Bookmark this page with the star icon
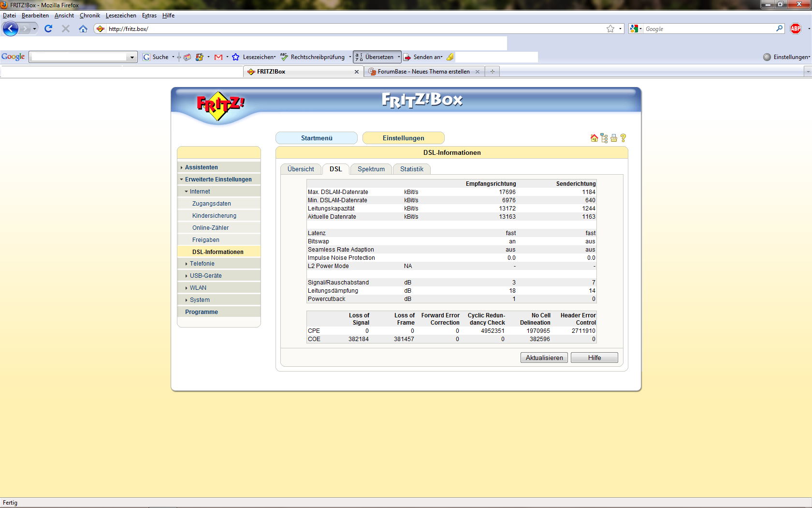The image size is (812, 508). pyautogui.click(x=610, y=29)
